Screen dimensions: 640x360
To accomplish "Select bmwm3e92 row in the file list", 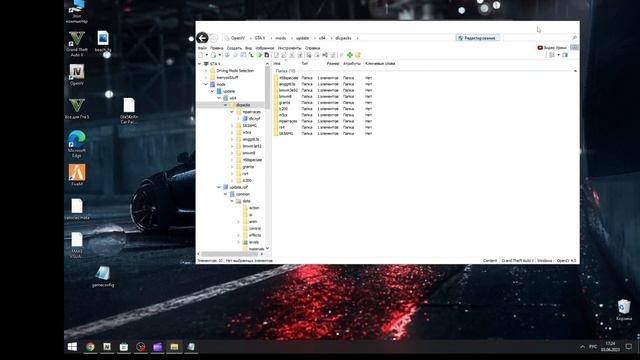I will click(323, 90).
